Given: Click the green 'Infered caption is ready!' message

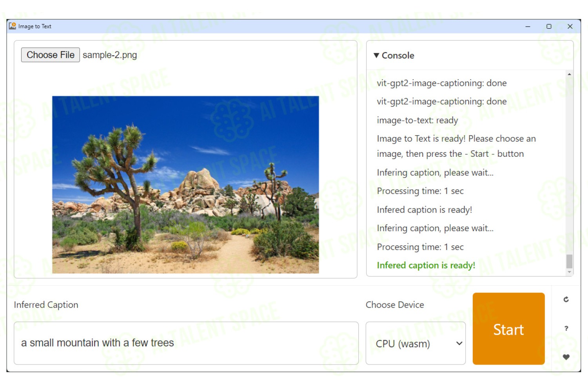Looking at the screenshot, I should pos(426,265).
